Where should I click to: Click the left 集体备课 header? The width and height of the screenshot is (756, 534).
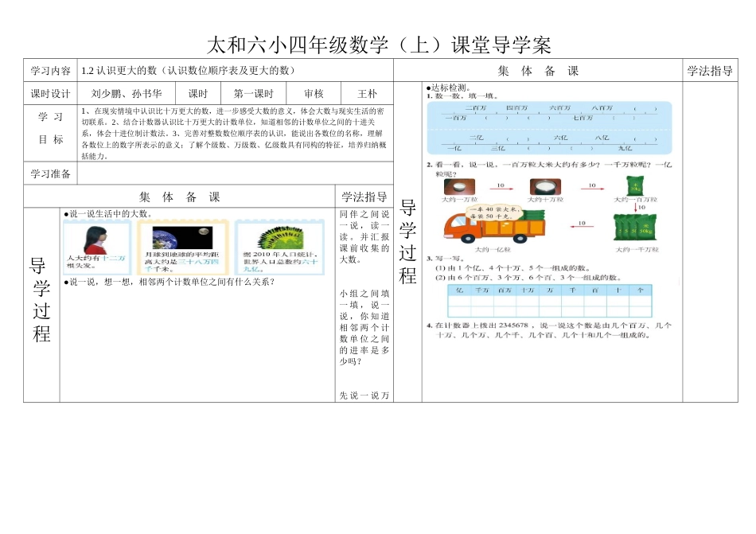179,197
